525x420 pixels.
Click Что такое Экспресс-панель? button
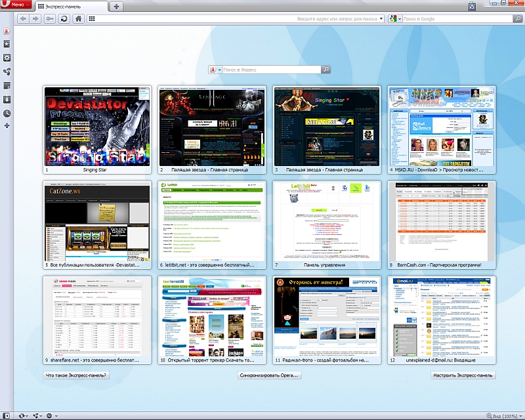tap(76, 375)
